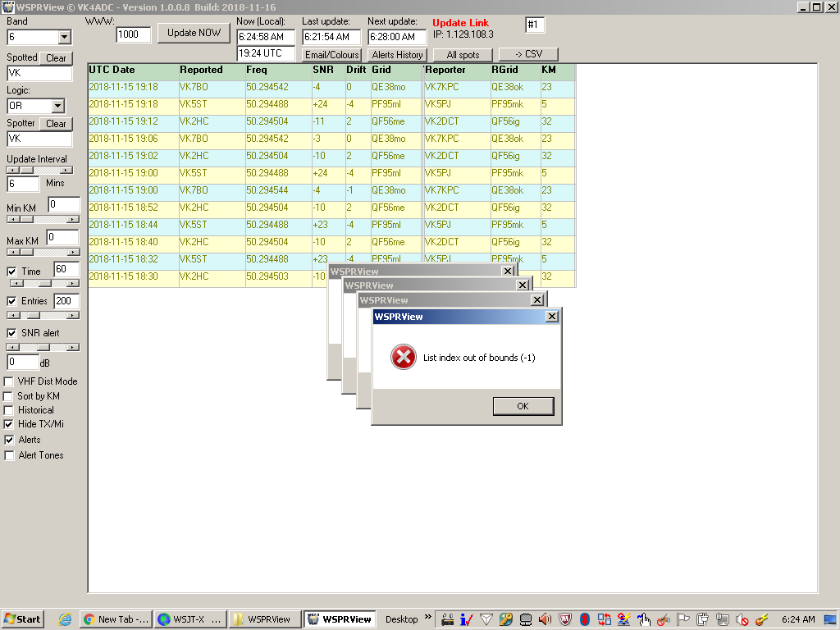Switch to the WSJT-X taskbar window
Image resolution: width=840 pixels, height=630 pixels.
click(x=189, y=619)
